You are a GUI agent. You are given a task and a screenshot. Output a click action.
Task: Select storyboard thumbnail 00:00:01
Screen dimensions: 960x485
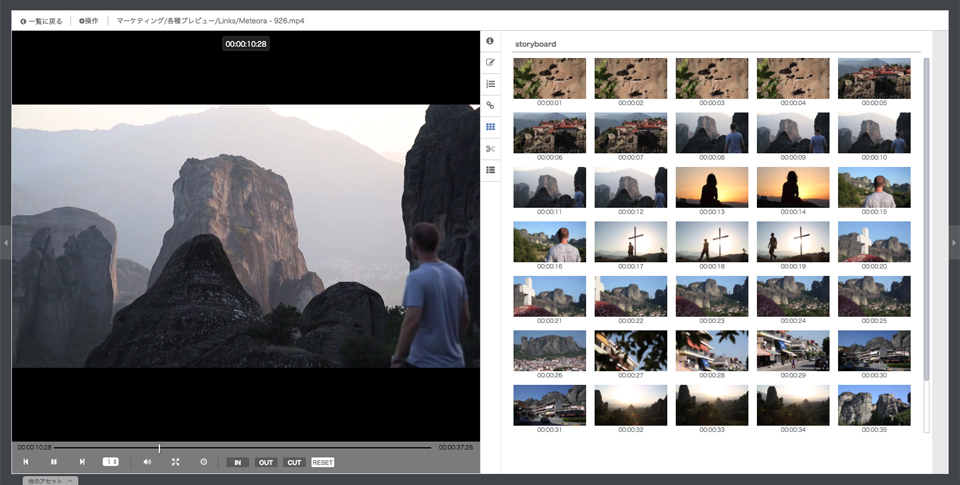549,78
